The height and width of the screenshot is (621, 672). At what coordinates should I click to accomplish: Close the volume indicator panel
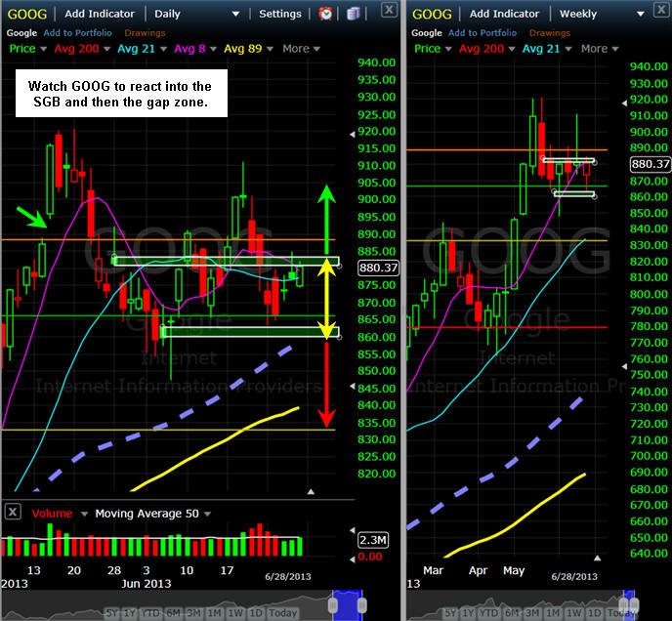[x=13, y=512]
